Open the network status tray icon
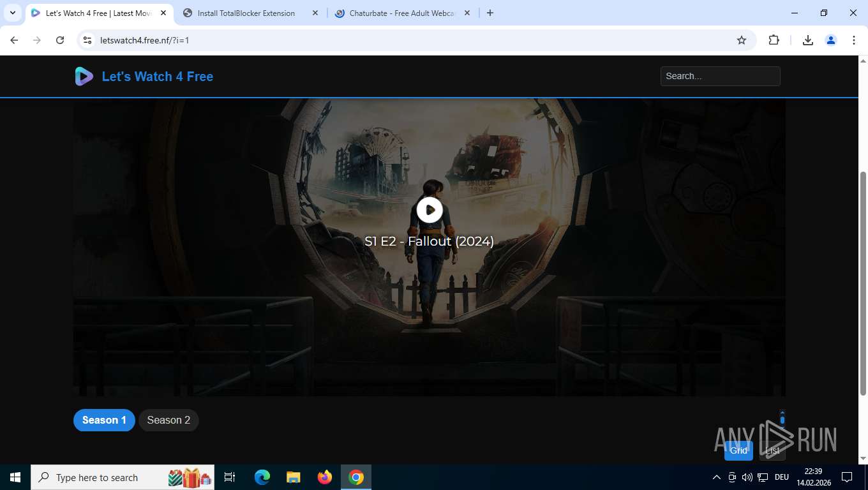Image resolution: width=868 pixels, height=490 pixels. [x=763, y=477]
